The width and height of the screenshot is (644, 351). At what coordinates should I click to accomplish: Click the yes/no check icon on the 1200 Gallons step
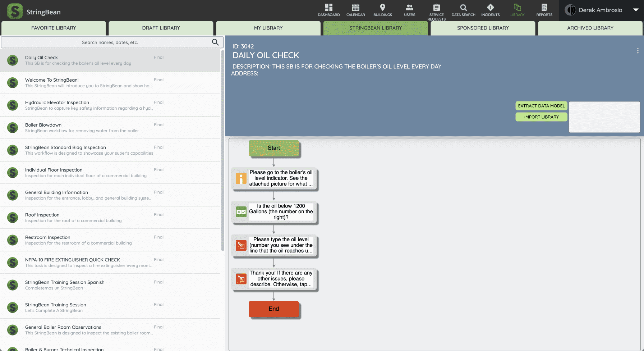click(x=241, y=212)
